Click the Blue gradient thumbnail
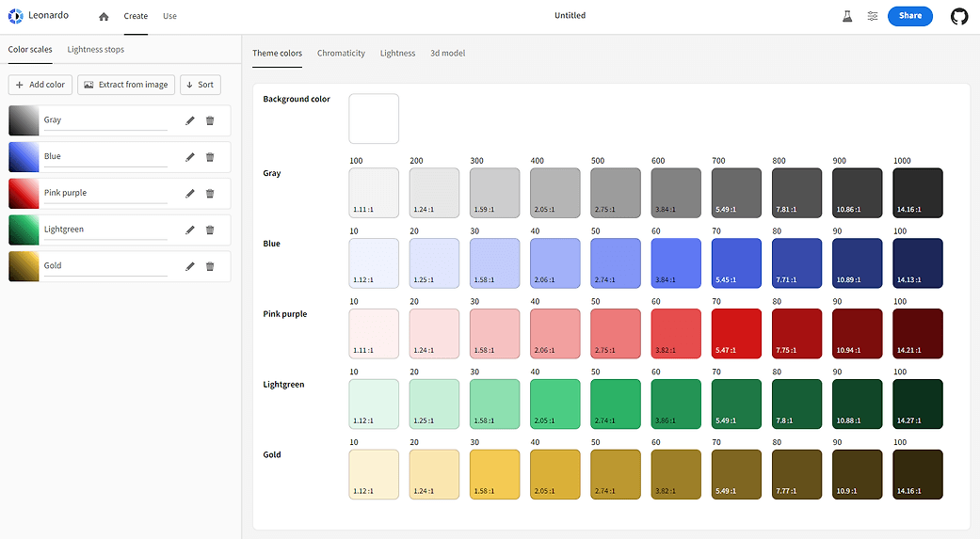 click(x=24, y=157)
